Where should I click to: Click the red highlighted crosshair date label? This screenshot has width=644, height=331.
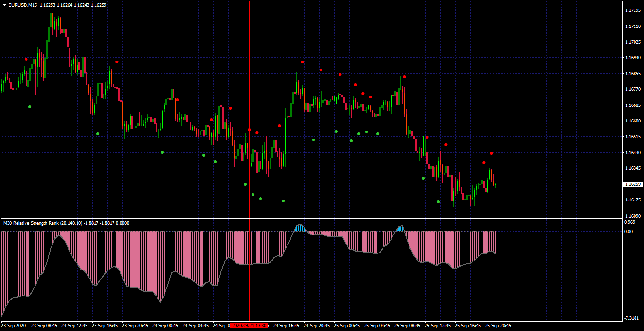click(x=250, y=326)
